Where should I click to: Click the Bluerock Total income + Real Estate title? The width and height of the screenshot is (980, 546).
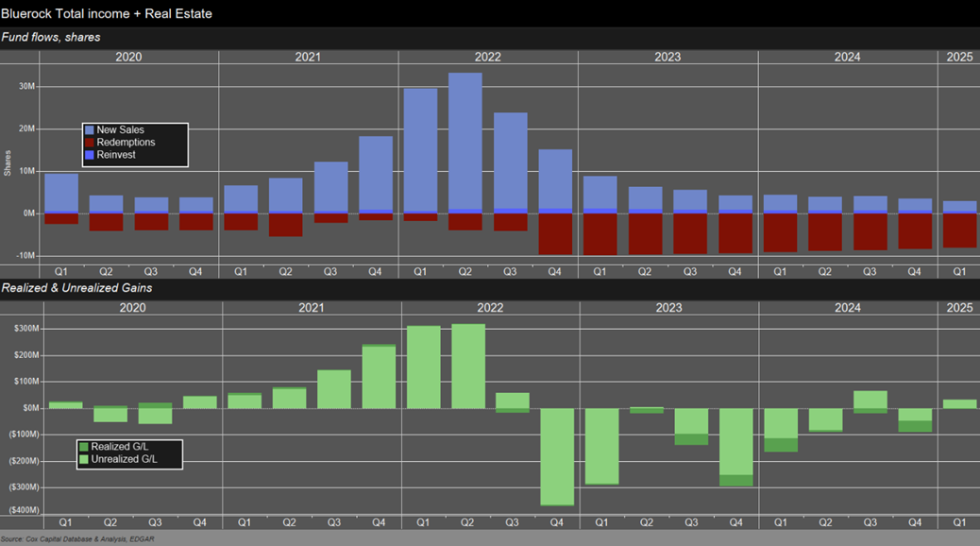tap(107, 13)
